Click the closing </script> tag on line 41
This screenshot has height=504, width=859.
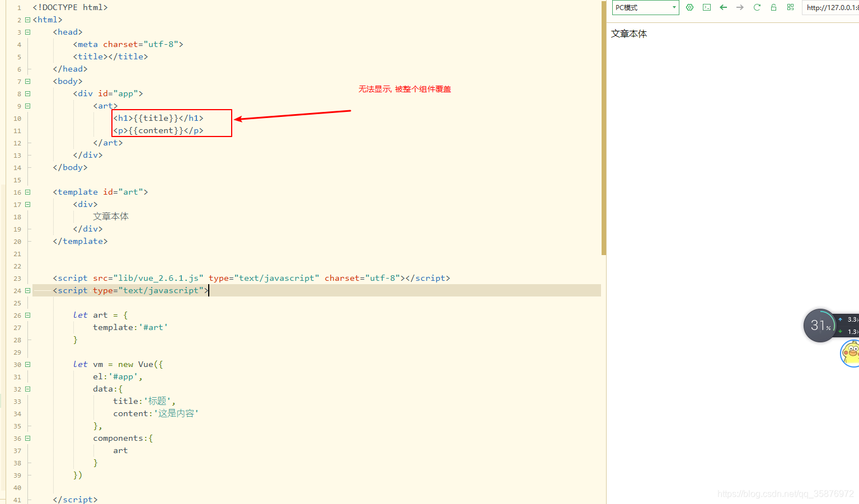tap(75, 500)
